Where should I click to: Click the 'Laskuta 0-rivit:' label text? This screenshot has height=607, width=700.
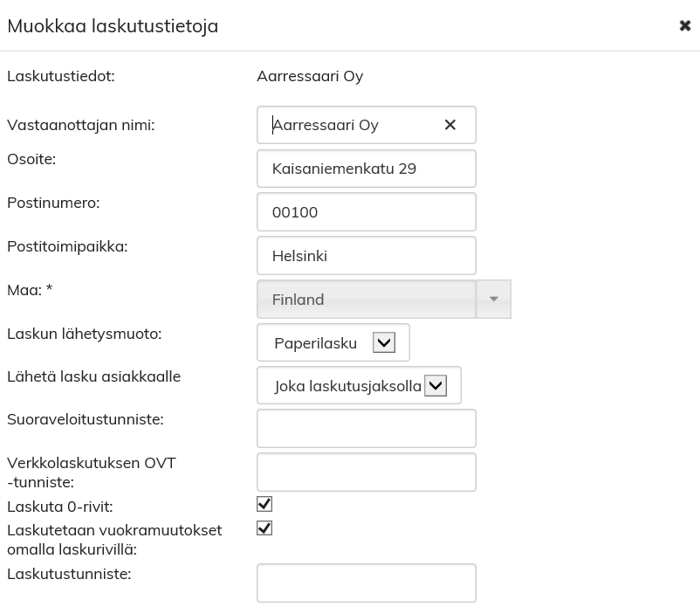point(59,507)
